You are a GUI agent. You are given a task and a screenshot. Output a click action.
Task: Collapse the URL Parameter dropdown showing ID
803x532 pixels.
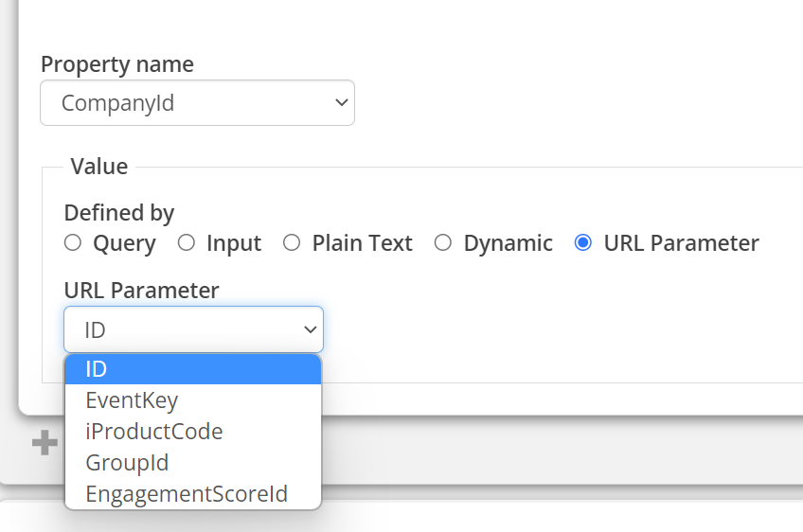click(193, 329)
